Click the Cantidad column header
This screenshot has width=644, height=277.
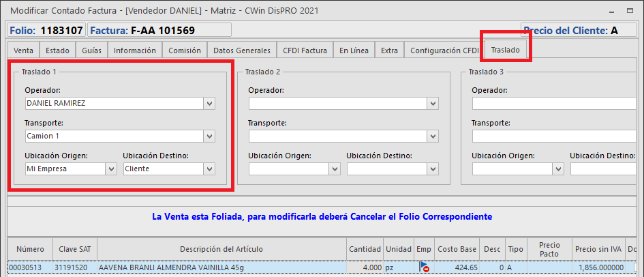(x=365, y=249)
